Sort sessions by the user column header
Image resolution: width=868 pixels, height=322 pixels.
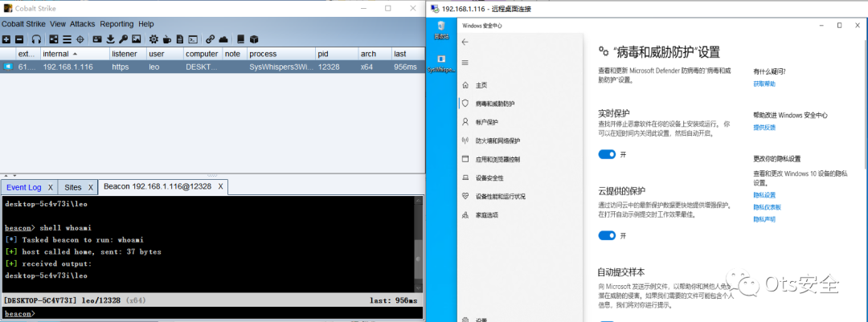point(165,54)
